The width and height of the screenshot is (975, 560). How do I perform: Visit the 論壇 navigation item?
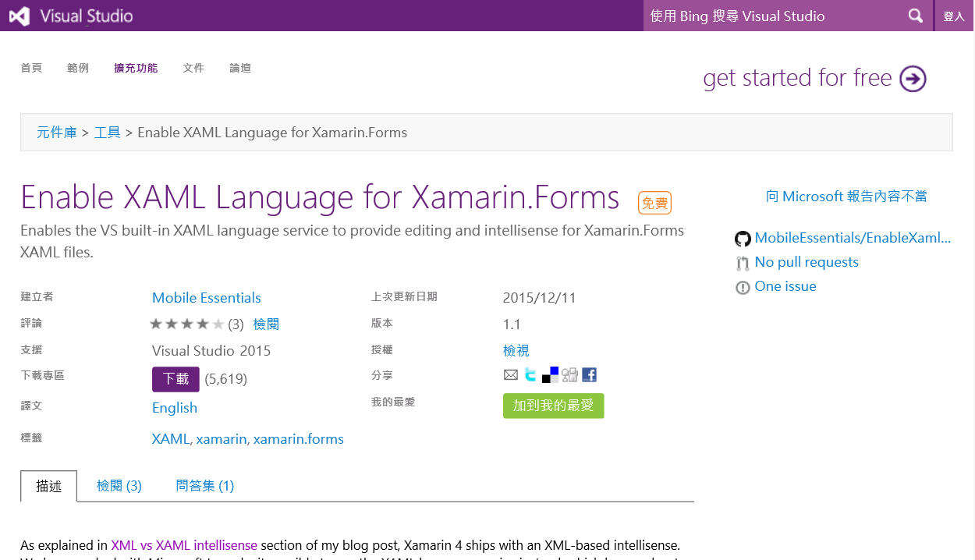tap(240, 68)
